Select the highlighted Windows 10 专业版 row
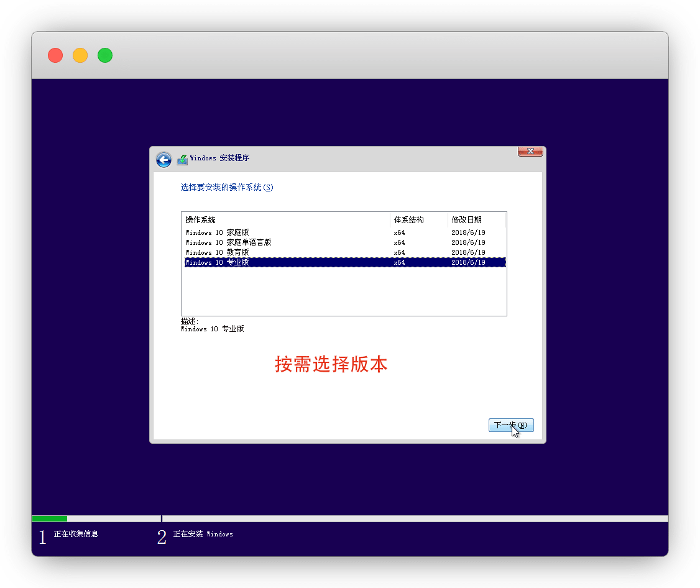The width and height of the screenshot is (700, 588). click(217, 262)
